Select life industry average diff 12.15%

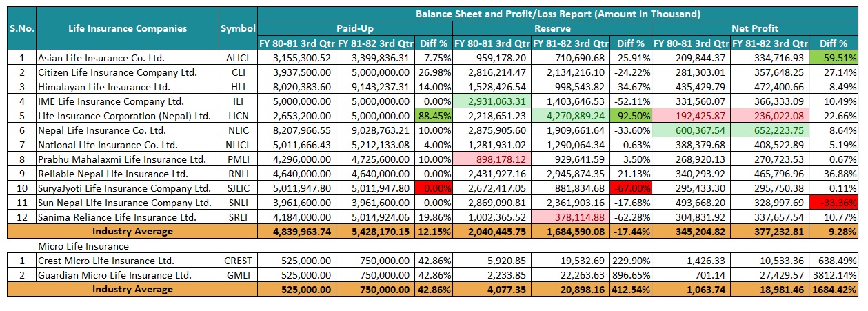433,231
